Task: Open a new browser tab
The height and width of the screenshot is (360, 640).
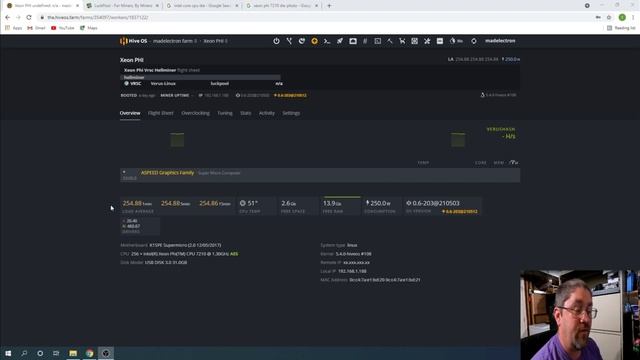Action: click(x=329, y=6)
